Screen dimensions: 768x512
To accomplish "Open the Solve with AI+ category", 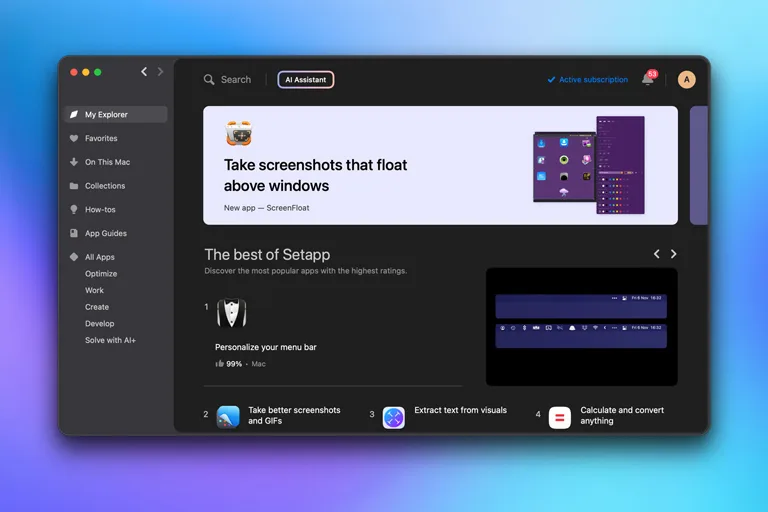I will pos(110,340).
